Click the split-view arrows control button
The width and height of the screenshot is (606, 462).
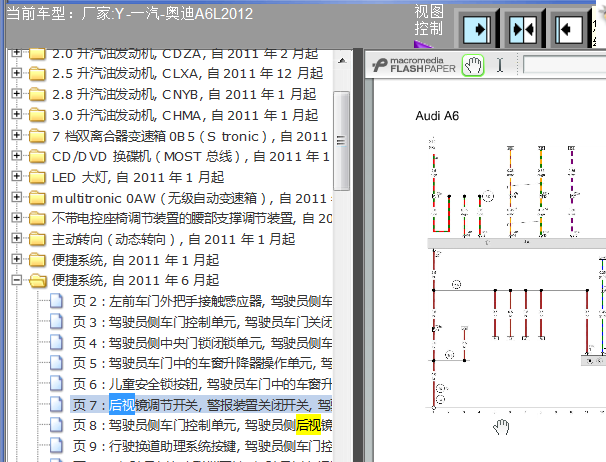point(523,29)
